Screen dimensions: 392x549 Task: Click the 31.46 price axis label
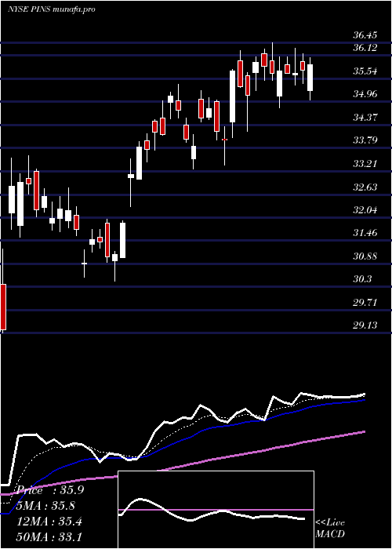(x=365, y=233)
